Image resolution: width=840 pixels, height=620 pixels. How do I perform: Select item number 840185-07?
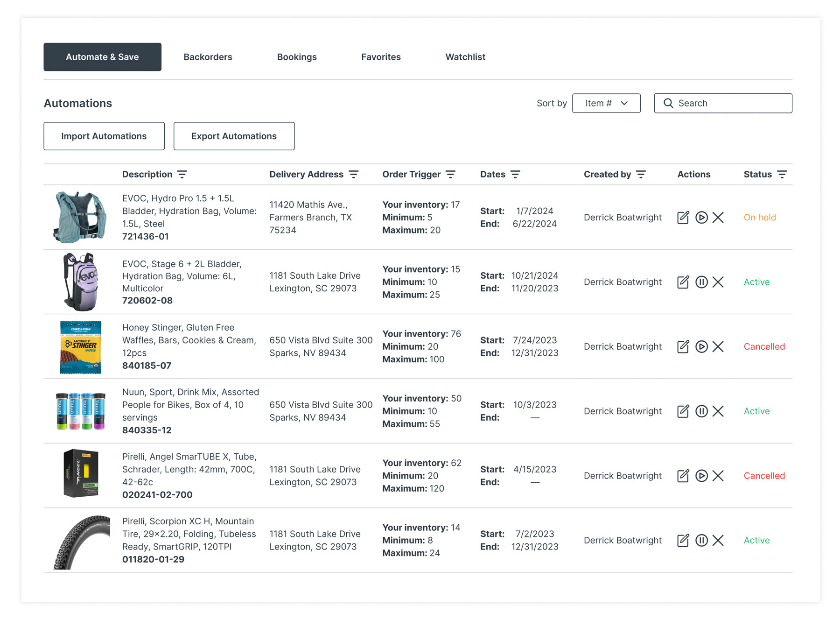pos(147,366)
